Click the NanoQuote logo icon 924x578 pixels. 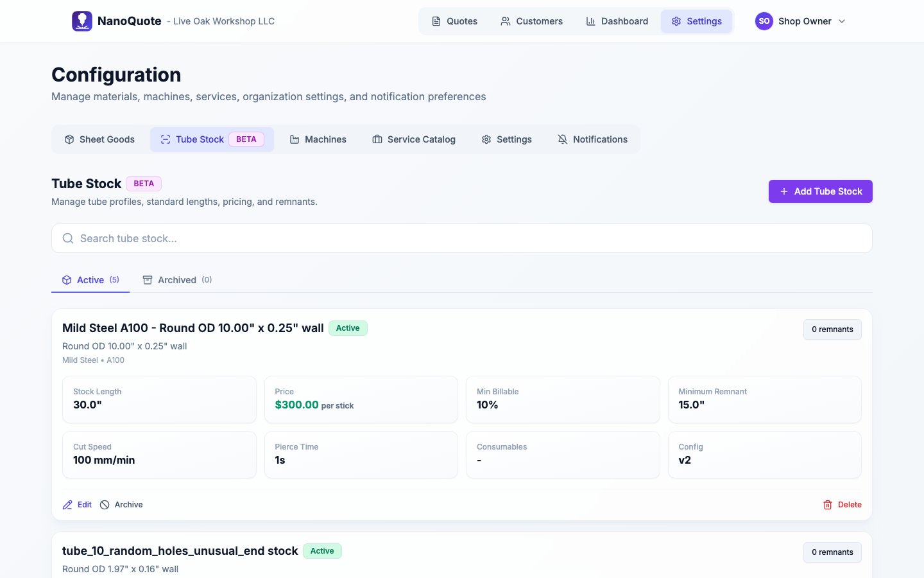(x=82, y=21)
